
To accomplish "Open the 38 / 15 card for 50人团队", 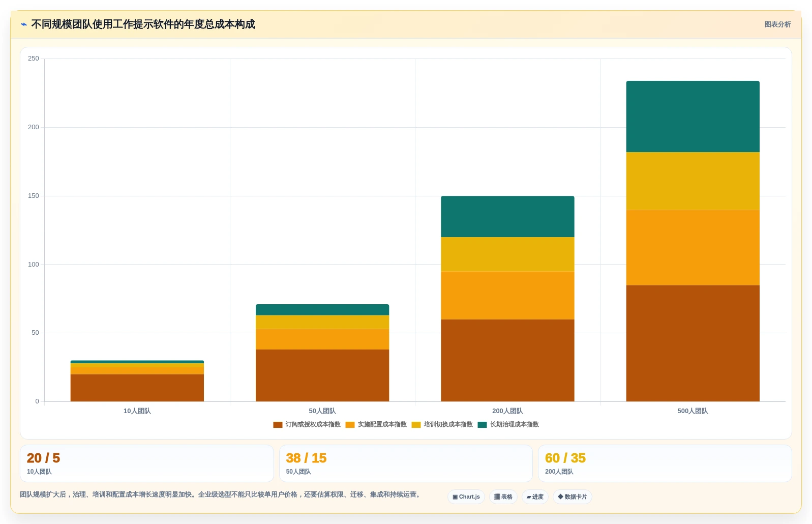I will (x=406, y=463).
